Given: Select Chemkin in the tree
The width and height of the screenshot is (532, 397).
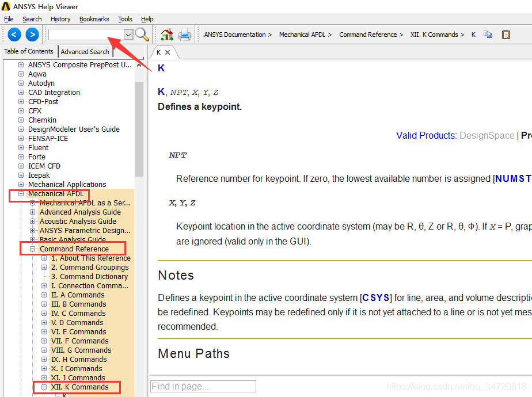Looking at the screenshot, I should point(43,120).
